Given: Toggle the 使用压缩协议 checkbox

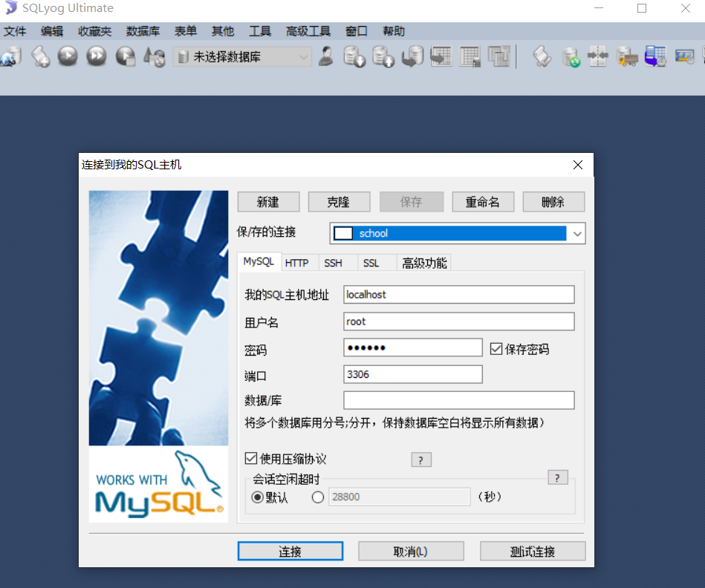Looking at the screenshot, I should pyautogui.click(x=251, y=458).
